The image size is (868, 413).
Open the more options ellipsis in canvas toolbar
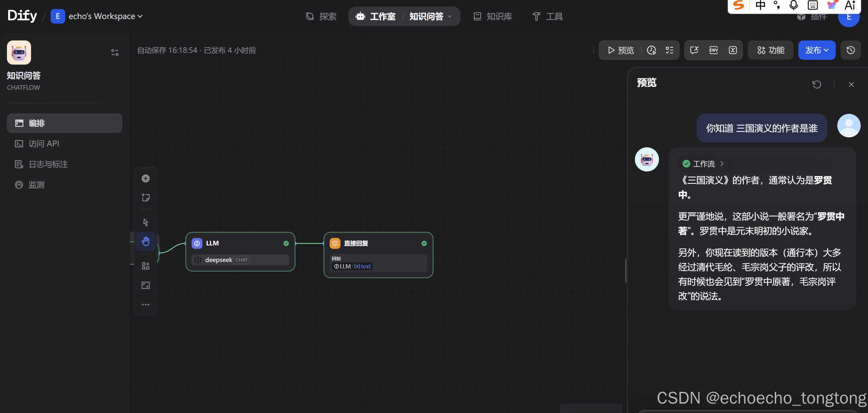pyautogui.click(x=146, y=305)
